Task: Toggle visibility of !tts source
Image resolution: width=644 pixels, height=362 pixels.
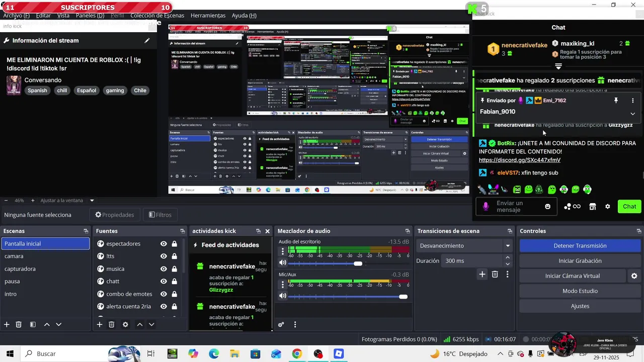Action: coord(164,256)
